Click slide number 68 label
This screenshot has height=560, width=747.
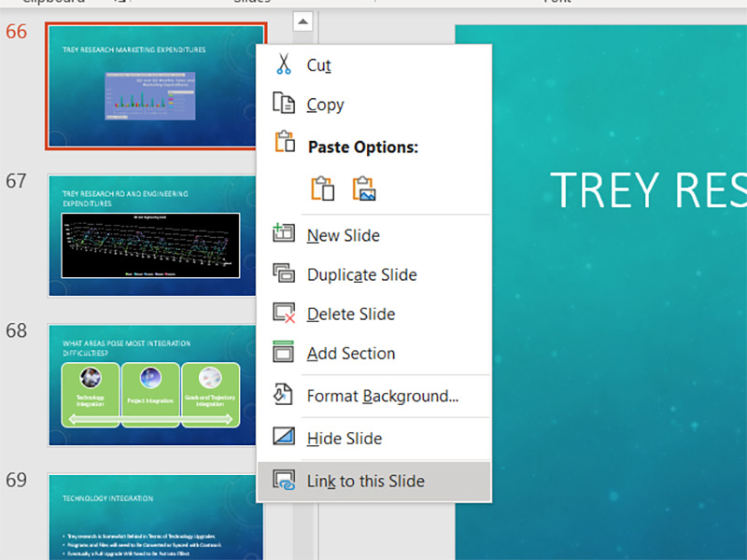(16, 330)
